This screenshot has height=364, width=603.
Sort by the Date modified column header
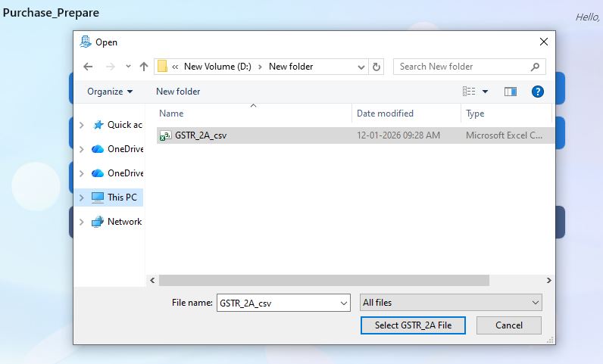pos(385,114)
